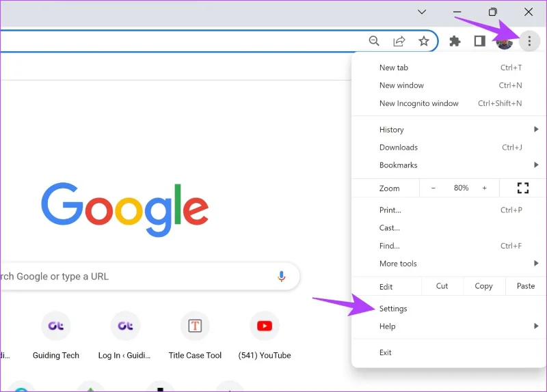
Task: Click the Cut button in Edit row
Action: 442,286
